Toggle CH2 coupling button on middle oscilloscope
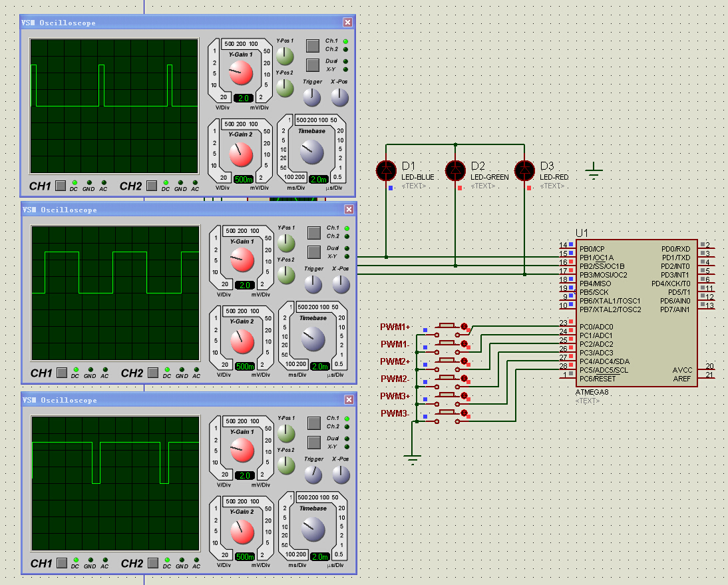The height and width of the screenshot is (585, 728). tap(152, 373)
